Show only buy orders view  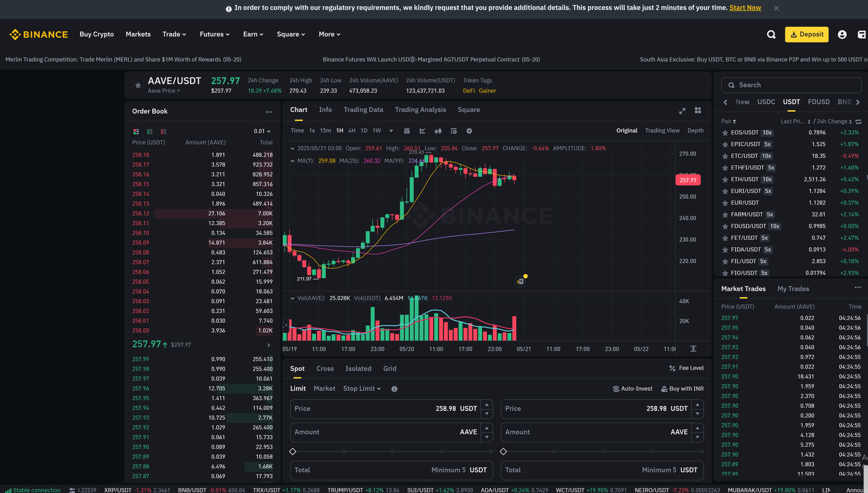tap(150, 131)
